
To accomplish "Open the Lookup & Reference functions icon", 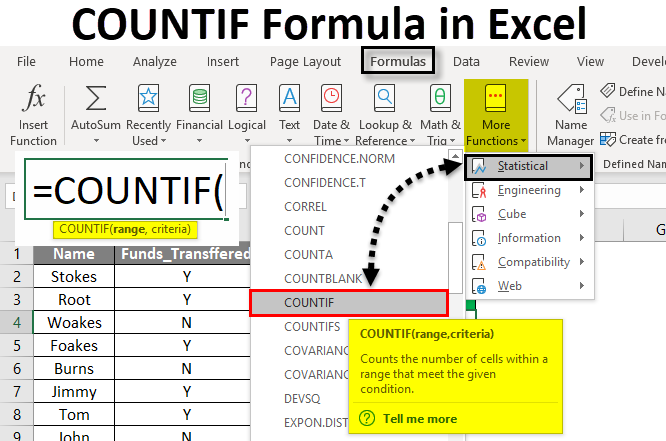I will [384, 98].
